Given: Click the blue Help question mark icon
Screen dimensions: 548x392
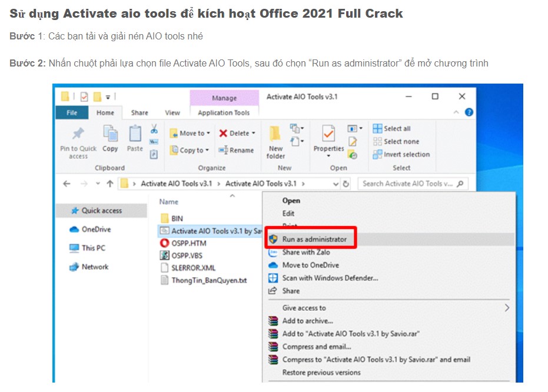Looking at the screenshot, I should pyautogui.click(x=469, y=112).
